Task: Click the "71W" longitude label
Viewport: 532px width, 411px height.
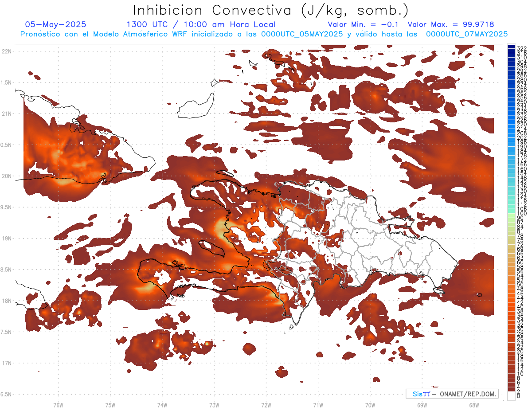Action: point(318,405)
